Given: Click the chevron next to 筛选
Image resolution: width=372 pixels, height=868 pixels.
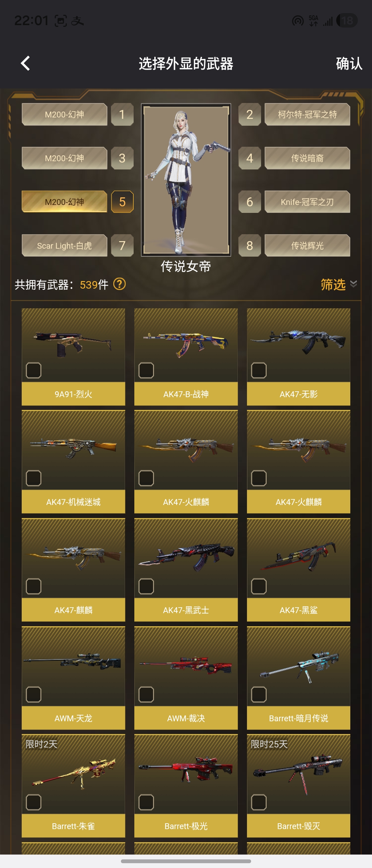Looking at the screenshot, I should point(353,284).
